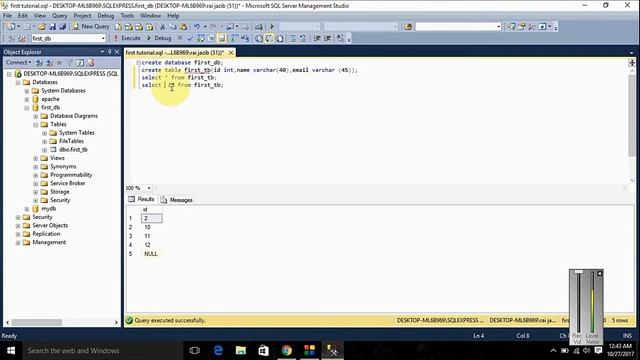Image resolution: width=640 pixels, height=360 pixels.
Task: Open the first_db database dropdown
Action: 103,38
